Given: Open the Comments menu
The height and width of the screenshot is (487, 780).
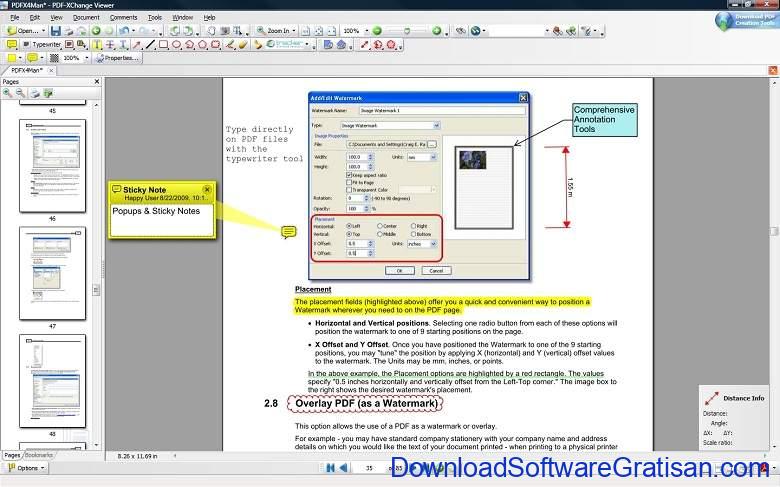Looking at the screenshot, I should [123, 17].
